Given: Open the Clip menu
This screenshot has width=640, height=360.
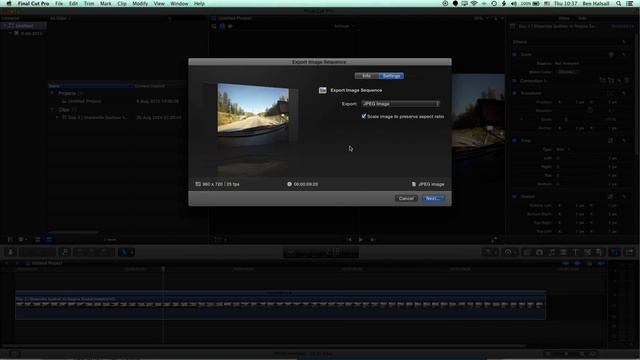Looking at the screenshot, I should tap(122, 3).
